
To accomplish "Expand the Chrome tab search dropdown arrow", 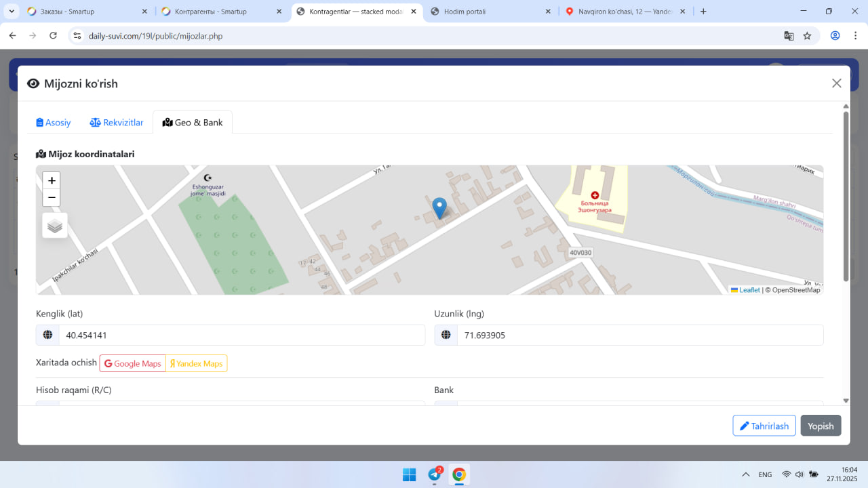I will 12,12.
